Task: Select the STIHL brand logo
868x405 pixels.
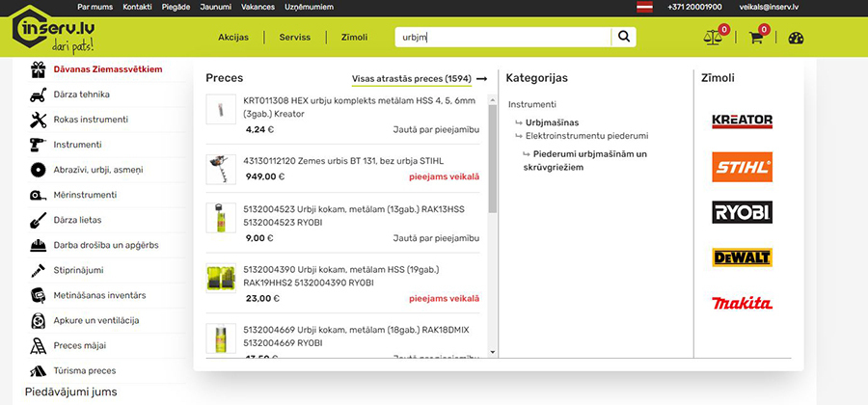Action: click(742, 167)
